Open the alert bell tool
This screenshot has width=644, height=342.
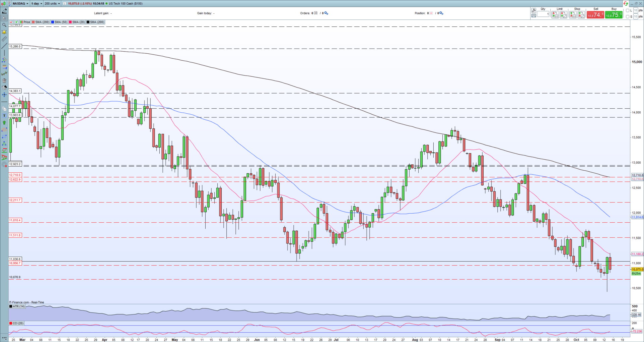pyautogui.click(x=4, y=32)
